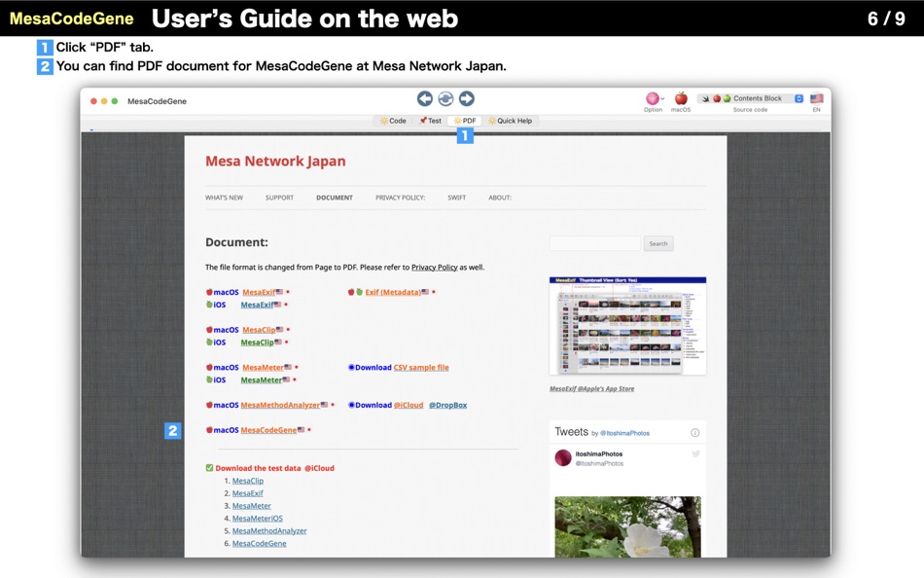Open the macOS MesaMeter document link
The image size is (924, 578).
263,368
